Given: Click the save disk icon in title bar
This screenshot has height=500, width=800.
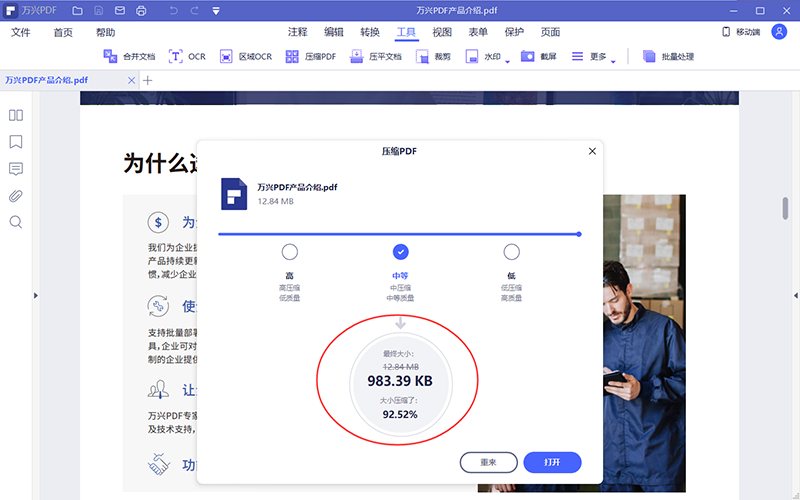Looking at the screenshot, I should coord(98,11).
